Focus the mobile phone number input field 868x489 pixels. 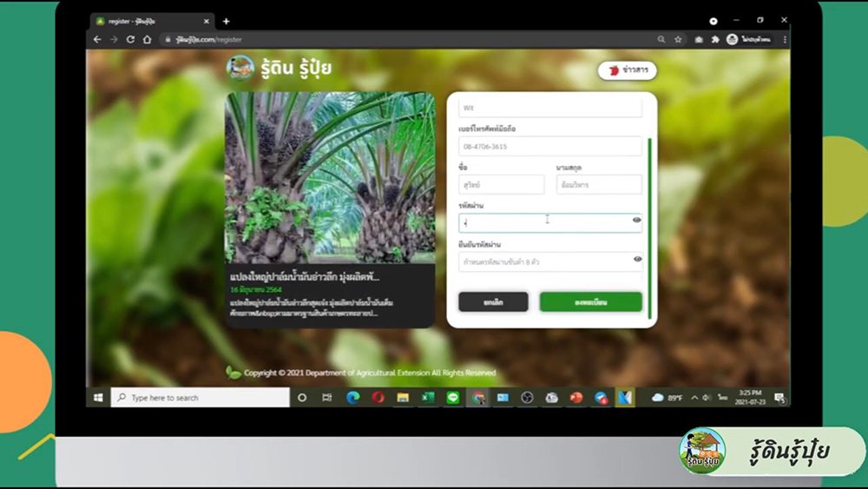click(549, 147)
